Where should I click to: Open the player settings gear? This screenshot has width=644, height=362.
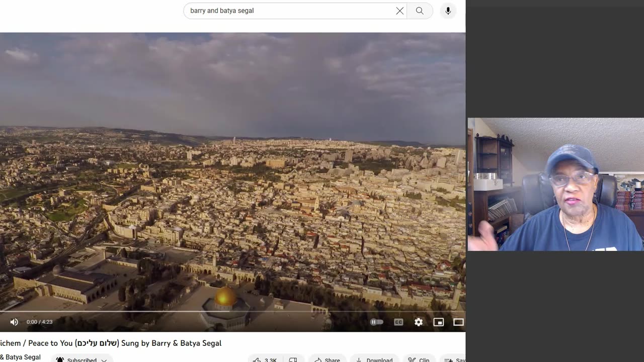419,322
